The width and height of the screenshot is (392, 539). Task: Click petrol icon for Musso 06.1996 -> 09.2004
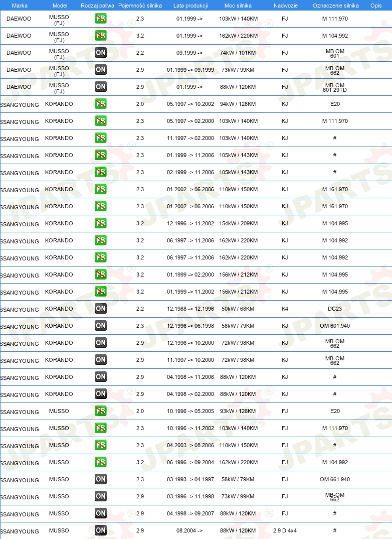[x=101, y=462]
